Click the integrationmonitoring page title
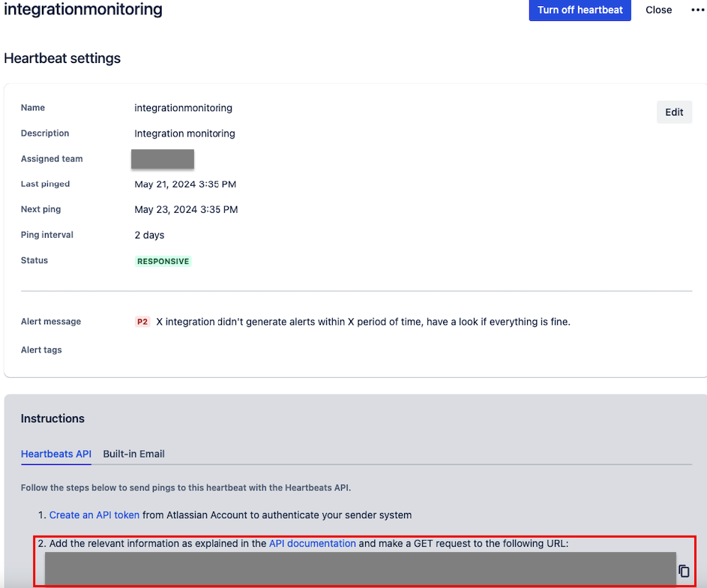The width and height of the screenshot is (707, 588). tap(83, 10)
